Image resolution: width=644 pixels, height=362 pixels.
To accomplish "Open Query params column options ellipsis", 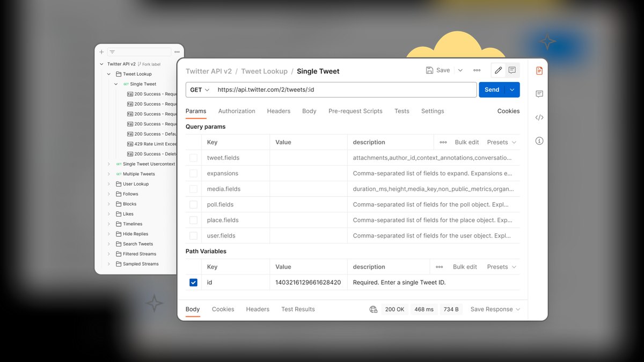I will (x=443, y=142).
